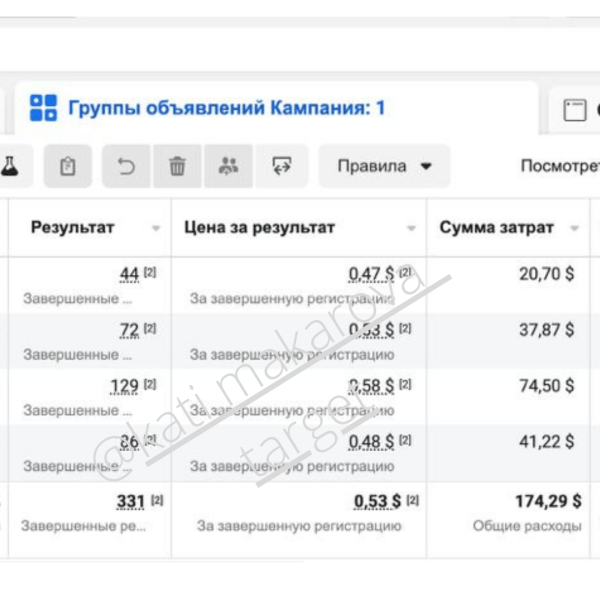This screenshot has height=600, width=600.
Task: Click the spend amount 37,87 $
Action: click(546, 330)
